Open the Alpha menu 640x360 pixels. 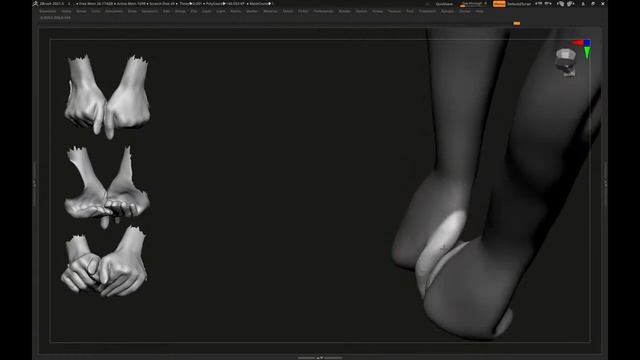pos(66,11)
